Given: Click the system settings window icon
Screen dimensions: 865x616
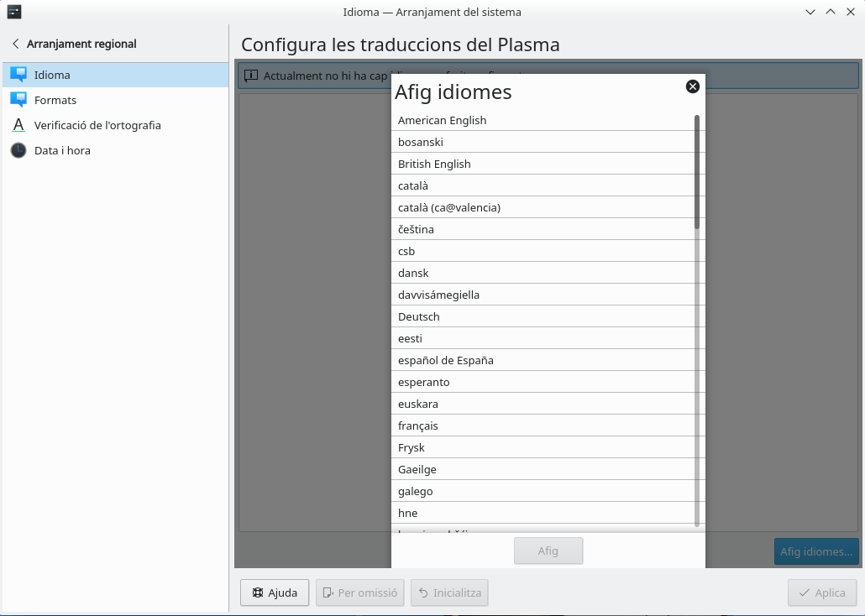Looking at the screenshot, I should 14,12.
